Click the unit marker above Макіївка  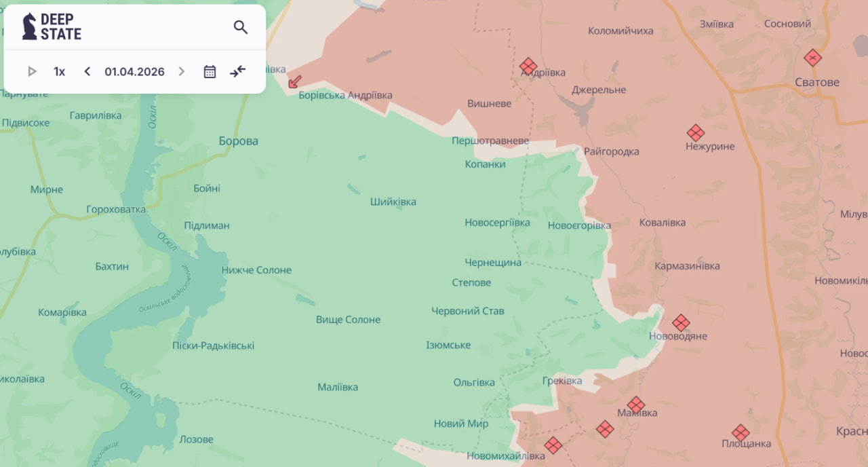click(x=636, y=405)
